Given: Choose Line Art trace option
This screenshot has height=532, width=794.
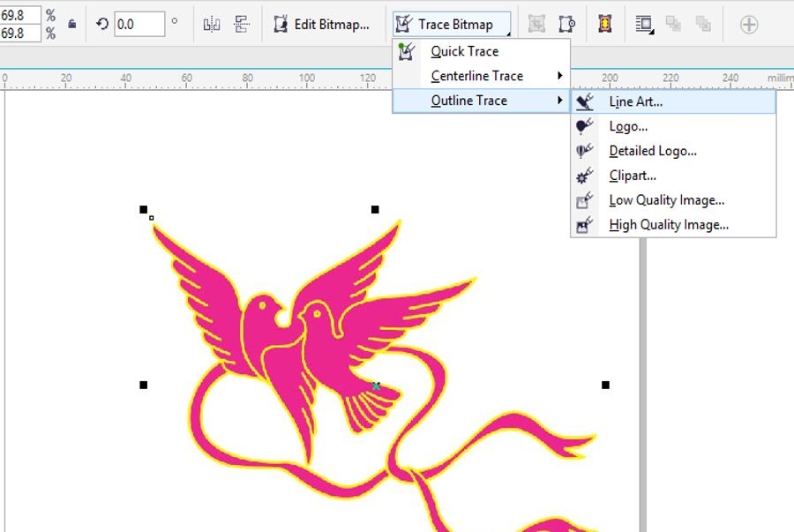Looking at the screenshot, I should (673, 101).
